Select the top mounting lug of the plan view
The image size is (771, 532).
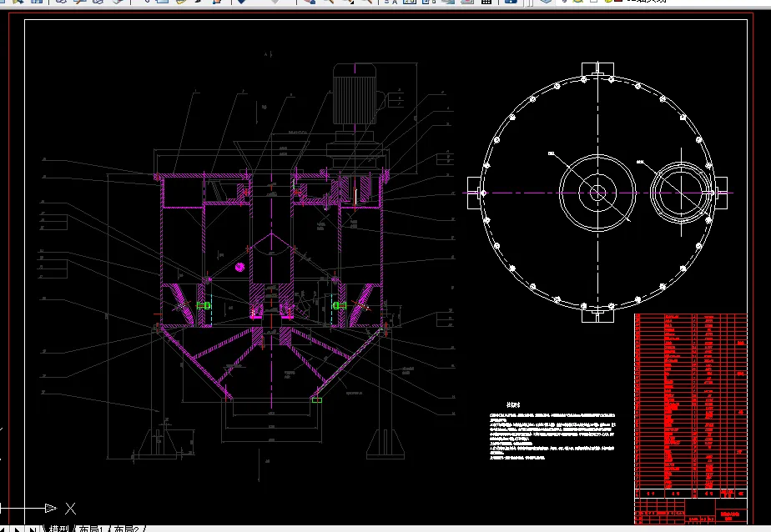(x=597, y=69)
